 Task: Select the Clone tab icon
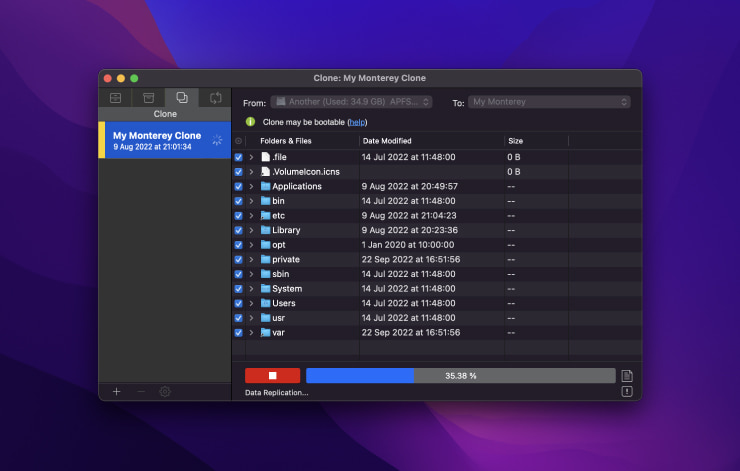(x=182, y=98)
